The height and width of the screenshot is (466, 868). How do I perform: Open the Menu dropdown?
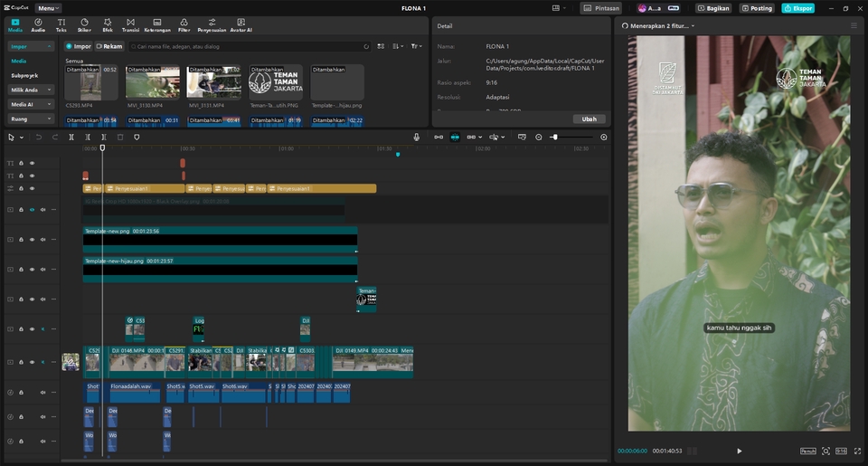(48, 8)
